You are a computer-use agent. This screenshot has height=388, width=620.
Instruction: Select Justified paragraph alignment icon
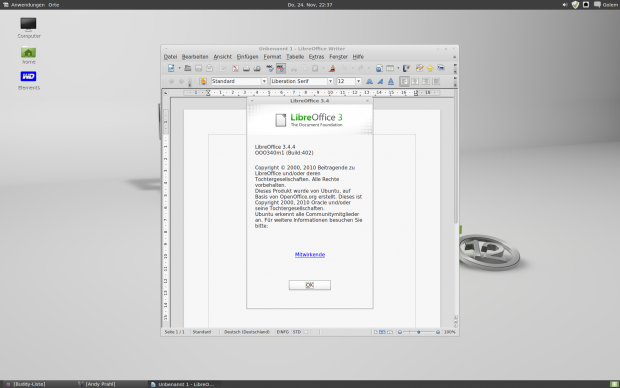pyautogui.click(x=436, y=81)
